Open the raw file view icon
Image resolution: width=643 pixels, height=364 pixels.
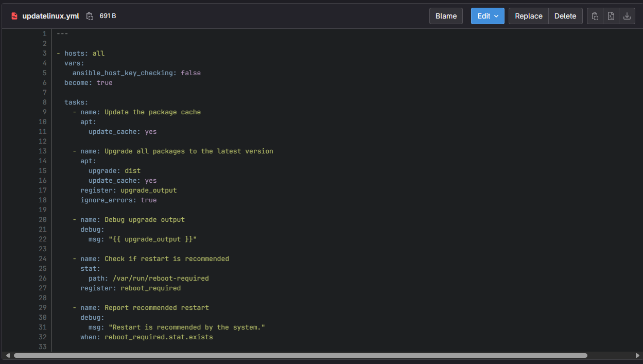(x=611, y=16)
